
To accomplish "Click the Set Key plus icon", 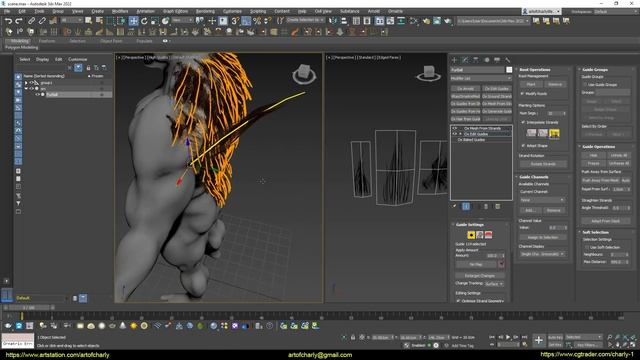I will pos(538,340).
